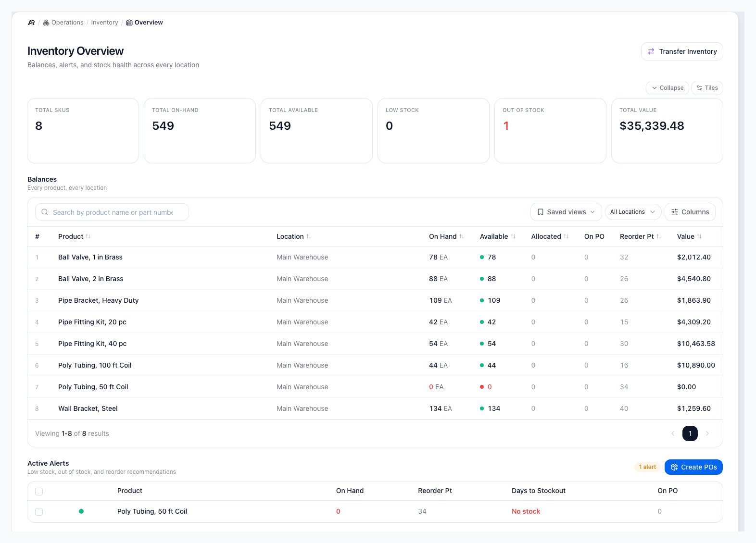Click the app logo in the breadcrumb
756x543 pixels.
click(31, 23)
